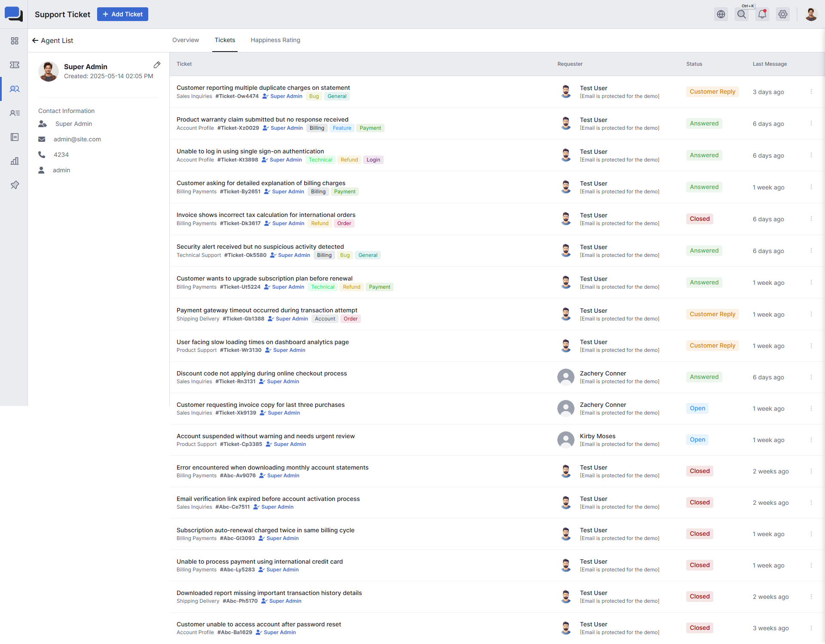The height and width of the screenshot is (644, 825).
Task: Switch to the Overview tab
Action: [186, 40]
